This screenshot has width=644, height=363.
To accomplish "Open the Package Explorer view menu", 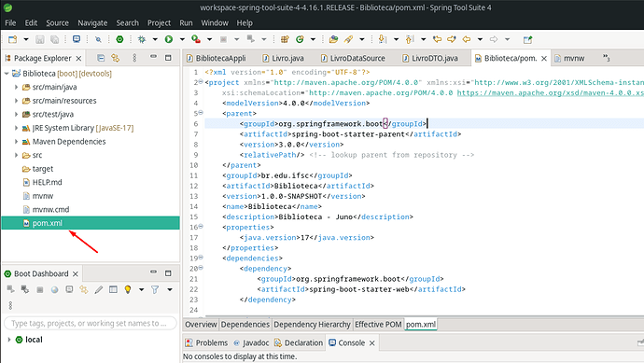I will (x=134, y=58).
